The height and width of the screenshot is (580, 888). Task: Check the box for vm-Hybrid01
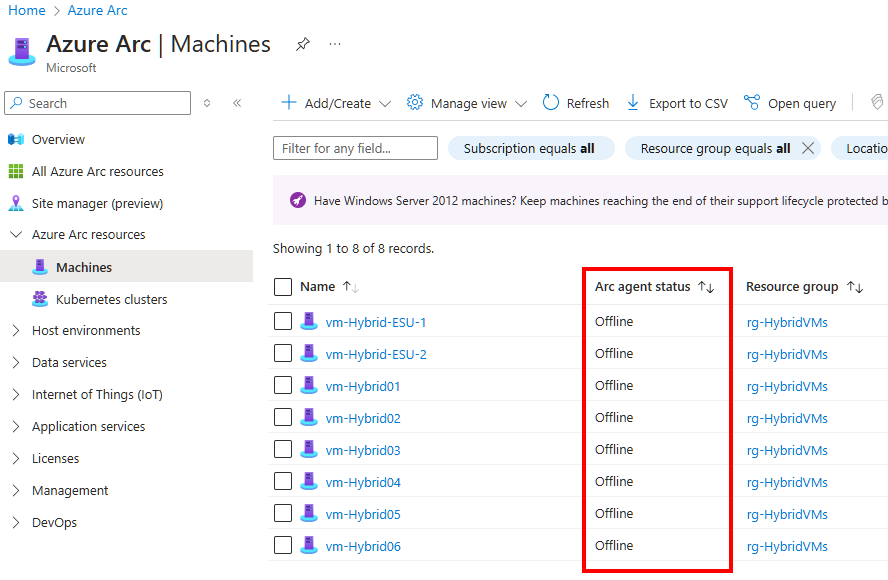click(x=283, y=385)
